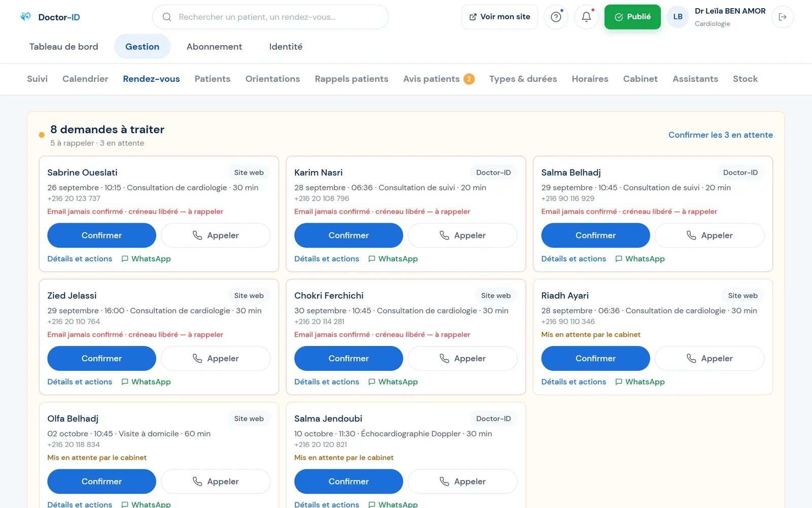Viewport: 812px width, 508px height.
Task: Confirm Zied Jelassi's appointment
Action: click(101, 358)
